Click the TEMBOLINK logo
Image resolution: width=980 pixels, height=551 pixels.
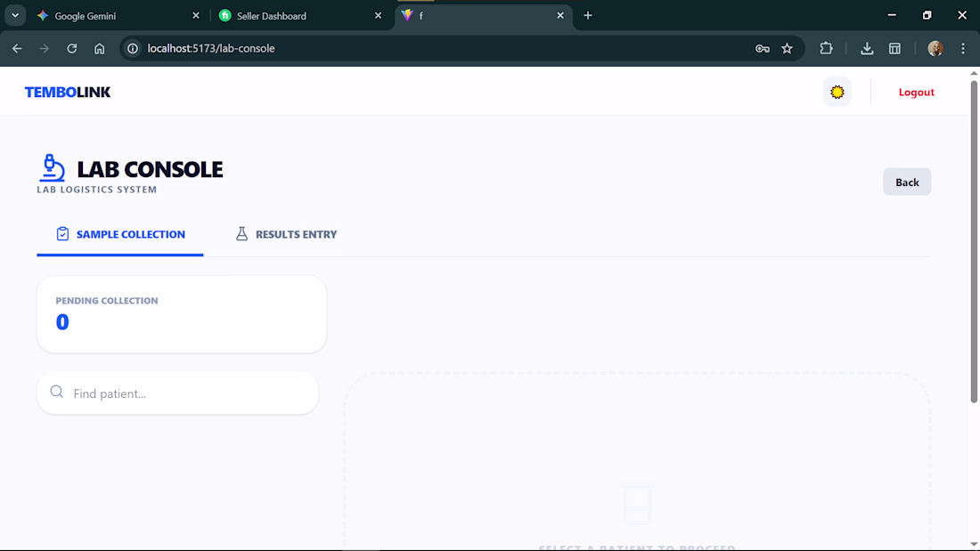click(x=68, y=92)
